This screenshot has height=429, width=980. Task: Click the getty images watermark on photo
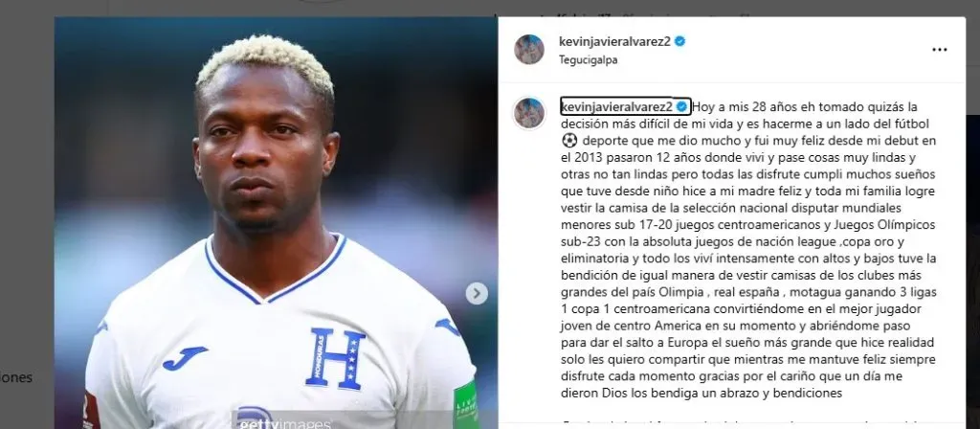tap(284, 419)
